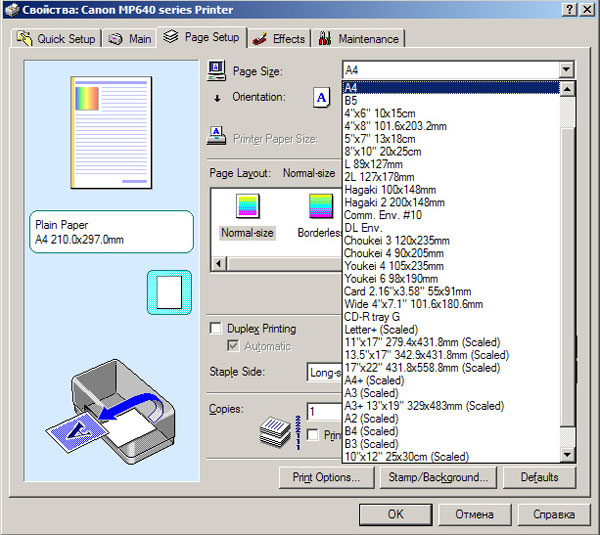Click the Defaults button
The width and height of the screenshot is (600, 535).
coord(539,477)
